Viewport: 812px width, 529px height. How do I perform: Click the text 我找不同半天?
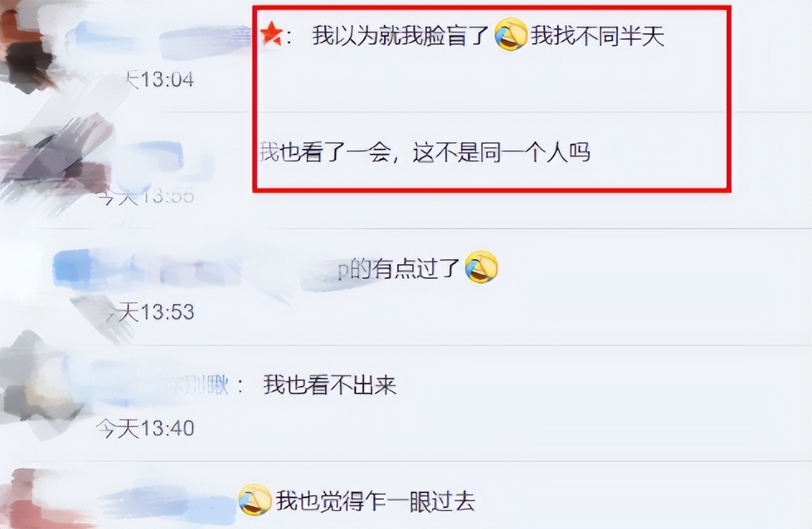(598, 36)
